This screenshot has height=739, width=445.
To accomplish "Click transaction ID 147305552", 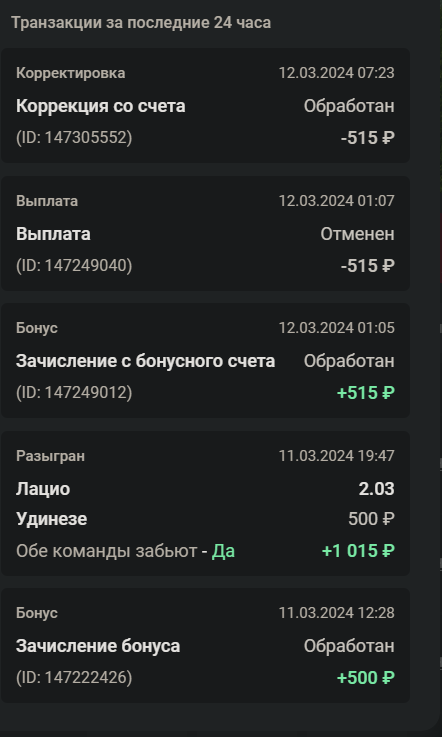I will click(74, 138).
